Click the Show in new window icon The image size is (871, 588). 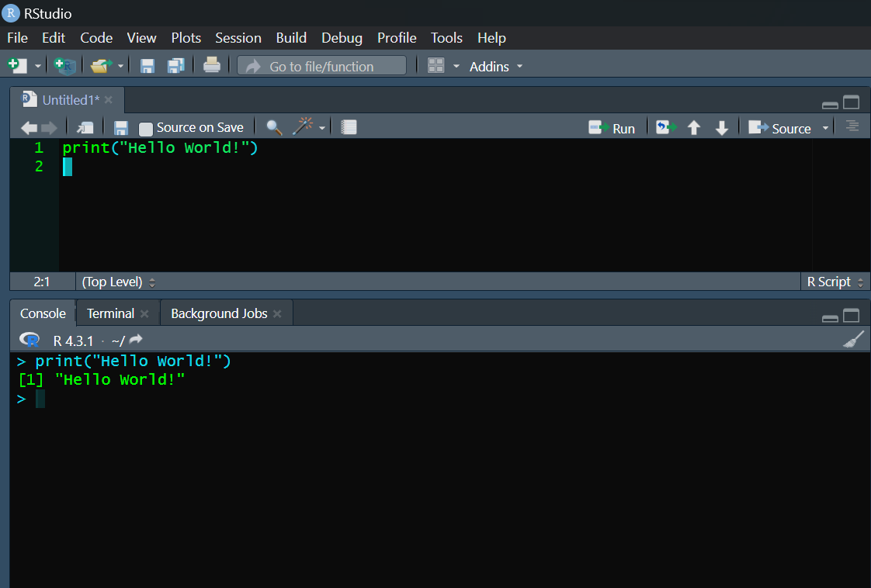point(85,128)
